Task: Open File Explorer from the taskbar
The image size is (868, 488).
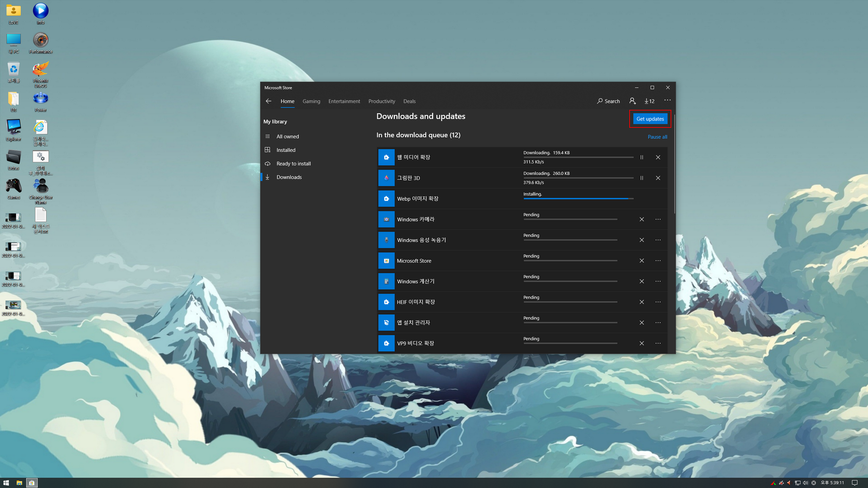Action: [x=19, y=483]
